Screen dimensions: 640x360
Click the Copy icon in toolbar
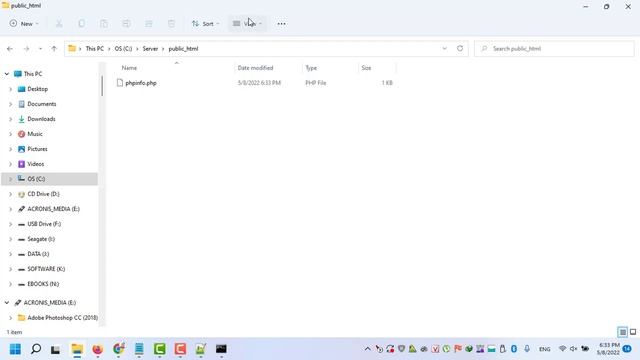tap(82, 24)
